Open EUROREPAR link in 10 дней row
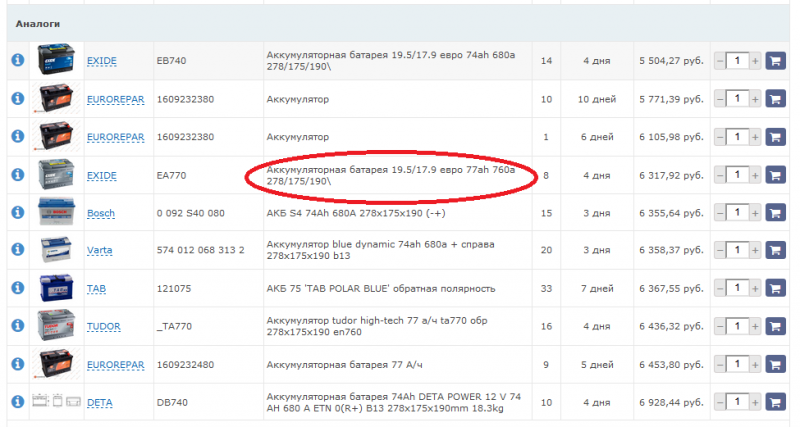The image size is (800, 427). click(x=115, y=99)
